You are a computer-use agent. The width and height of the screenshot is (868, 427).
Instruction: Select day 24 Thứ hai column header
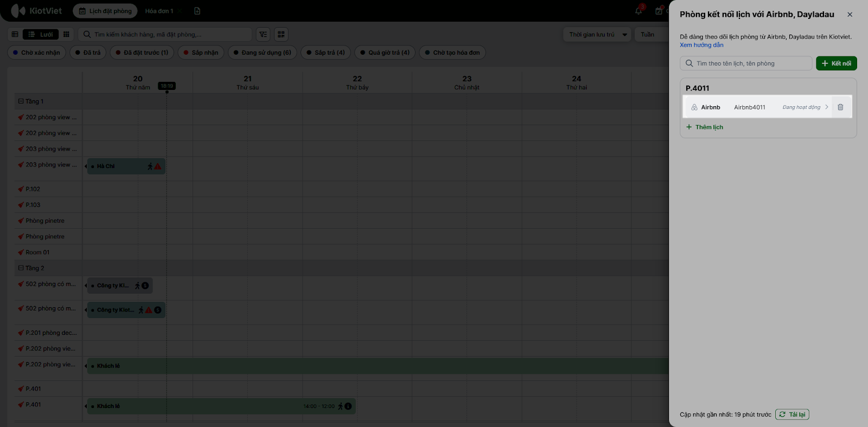point(577,82)
